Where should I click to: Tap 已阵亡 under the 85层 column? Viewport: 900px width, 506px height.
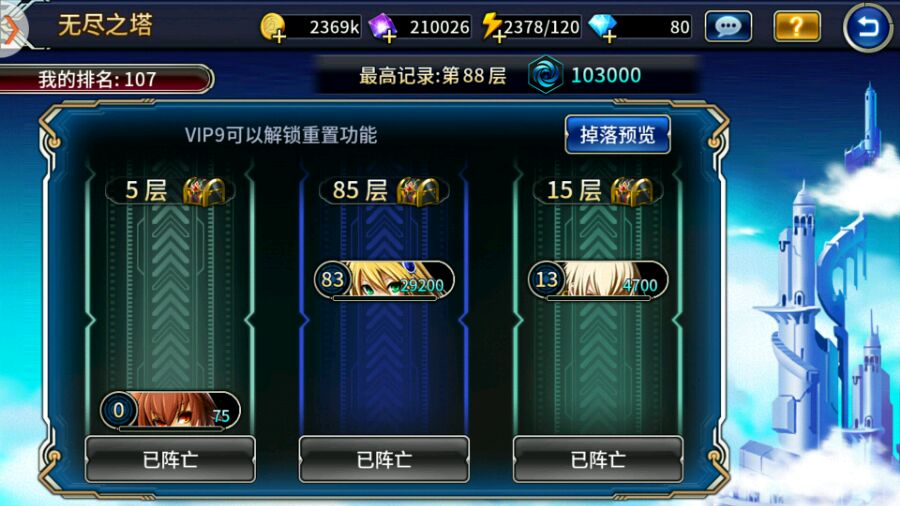[384, 460]
